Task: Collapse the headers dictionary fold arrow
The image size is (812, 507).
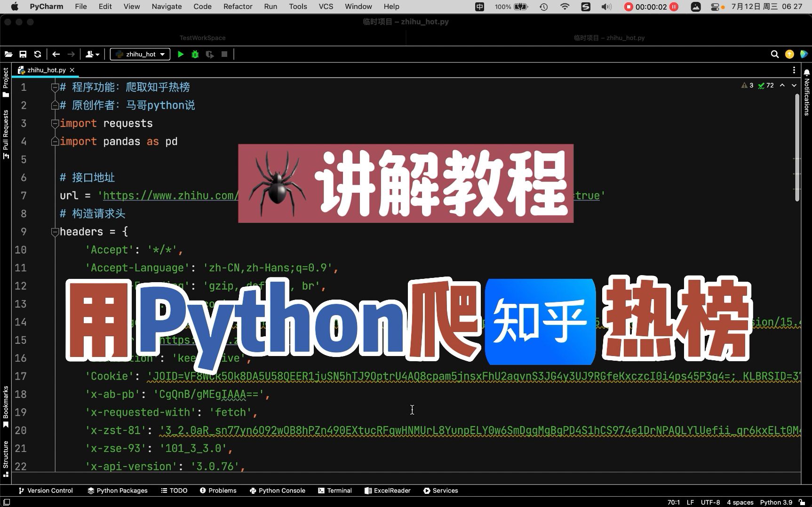Action: click(55, 231)
